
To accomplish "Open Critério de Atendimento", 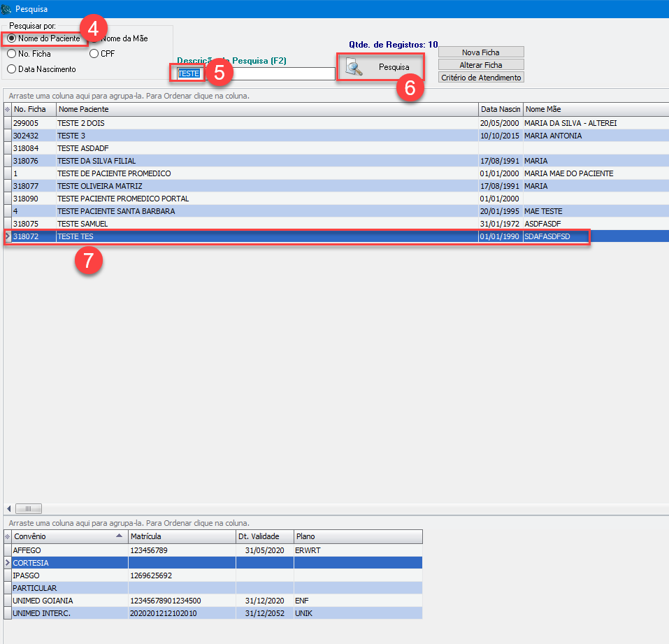I will [x=481, y=78].
